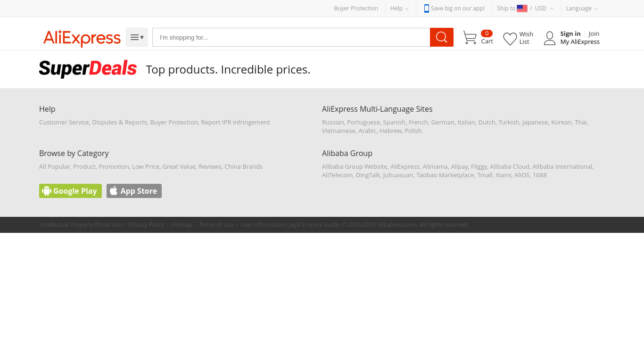
Task: Switch to French language site
Action: (x=418, y=122)
